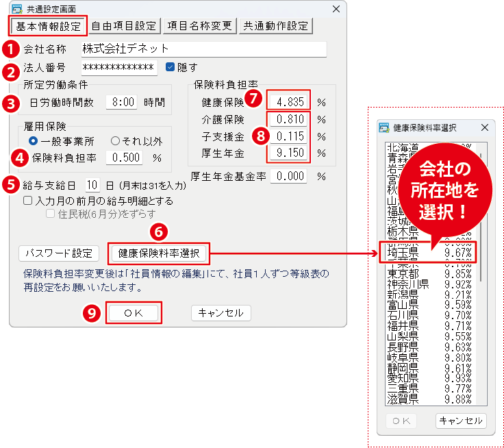Close the 共通設定画面 dialog
The height and width of the screenshot is (448, 504).
[x=336, y=9]
